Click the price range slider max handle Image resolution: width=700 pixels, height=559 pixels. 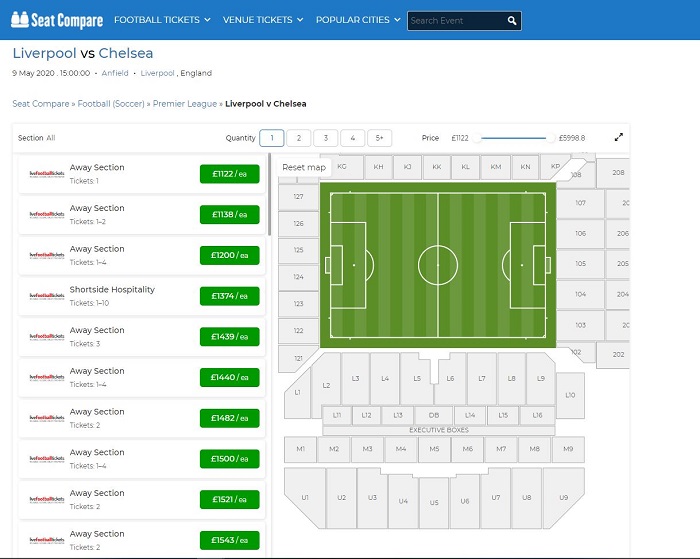[x=551, y=138]
